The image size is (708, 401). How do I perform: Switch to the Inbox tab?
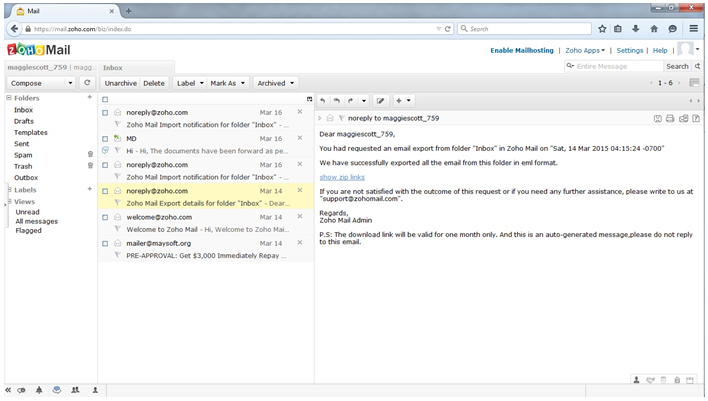click(x=112, y=68)
